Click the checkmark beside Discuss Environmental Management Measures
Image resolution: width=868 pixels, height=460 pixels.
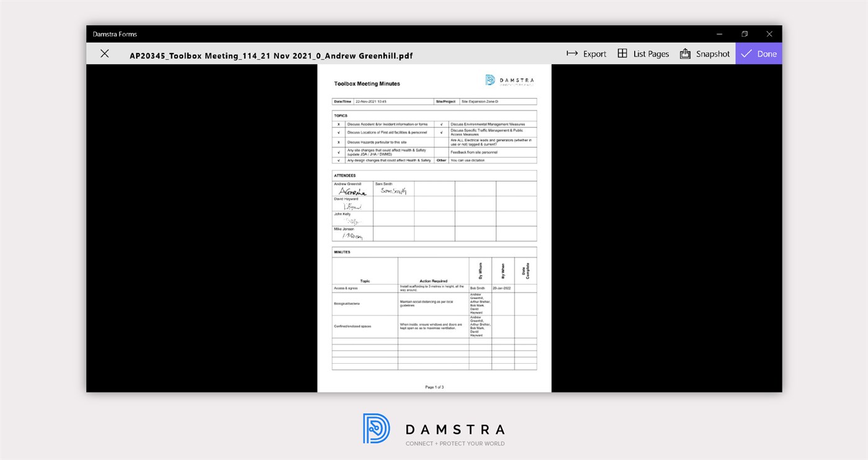441,124
